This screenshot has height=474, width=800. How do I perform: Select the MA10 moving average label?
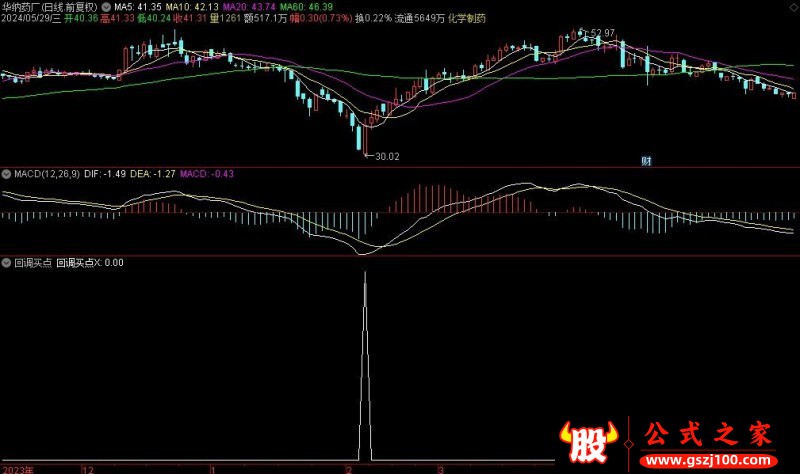(x=196, y=6)
